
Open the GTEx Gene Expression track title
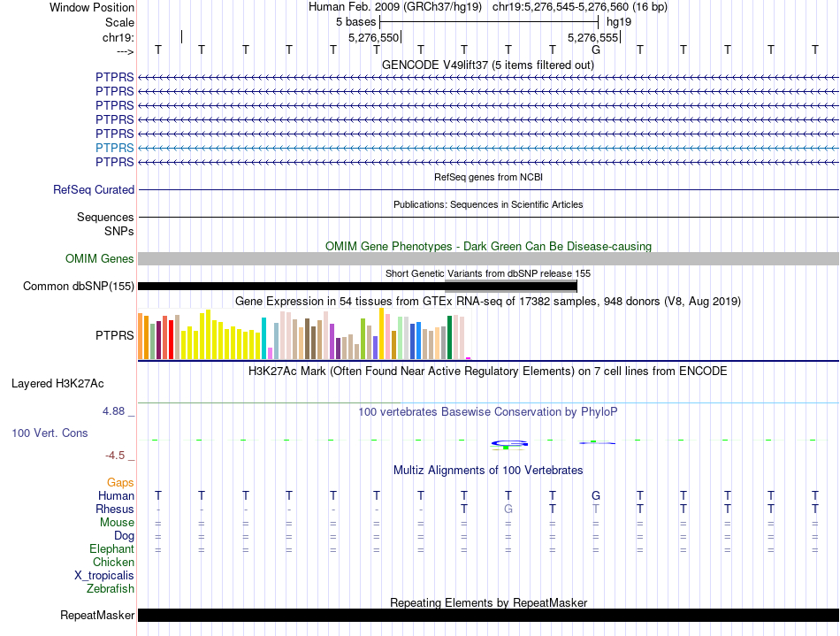[x=488, y=301]
